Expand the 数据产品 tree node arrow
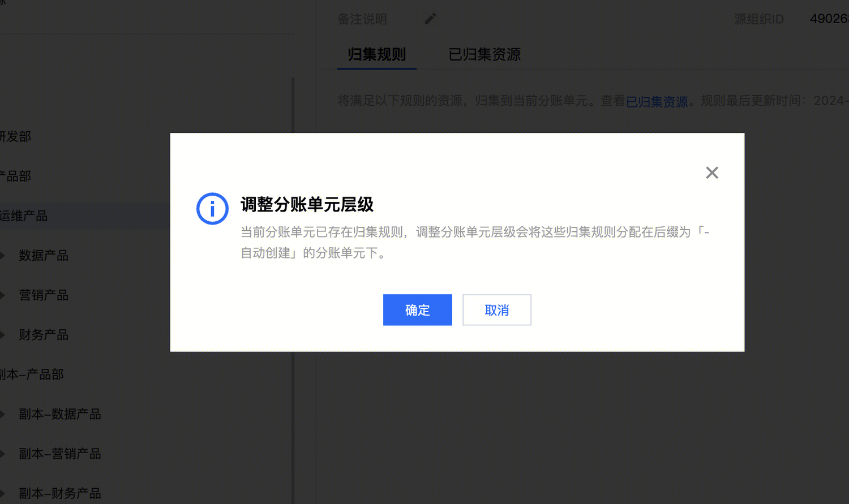Image resolution: width=849 pixels, height=504 pixels. [2, 256]
